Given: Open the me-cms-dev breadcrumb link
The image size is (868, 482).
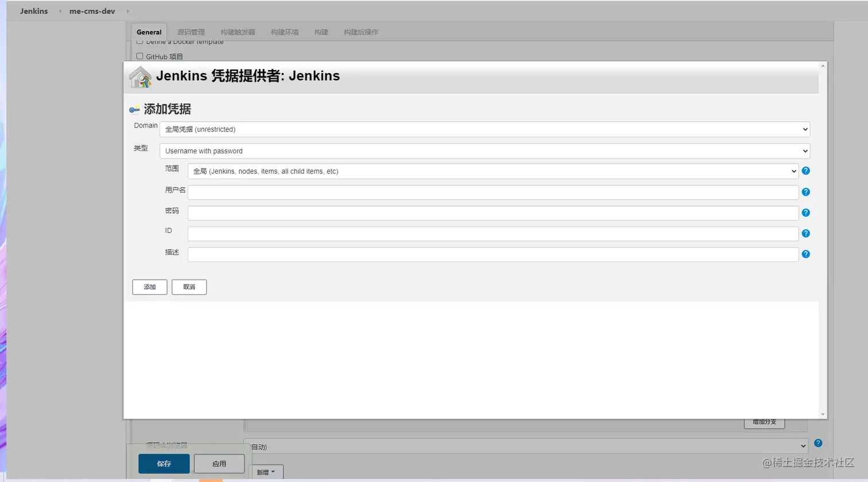Looking at the screenshot, I should click(92, 11).
